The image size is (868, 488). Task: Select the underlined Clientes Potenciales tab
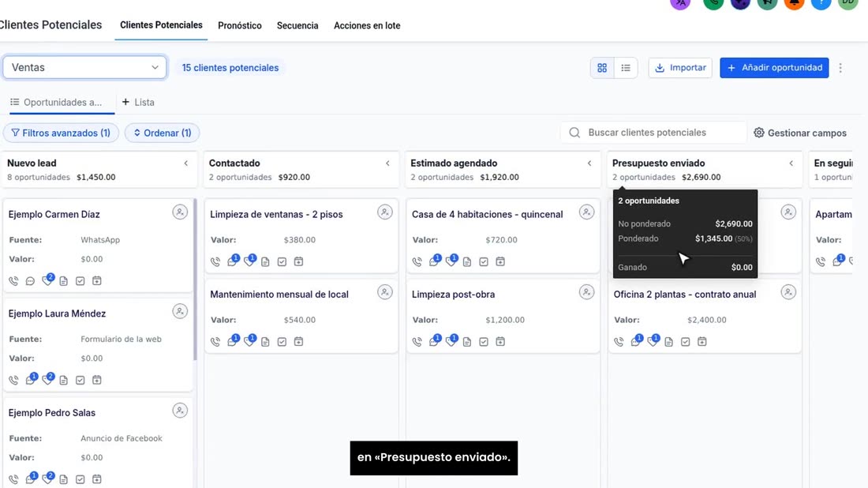pos(161,25)
